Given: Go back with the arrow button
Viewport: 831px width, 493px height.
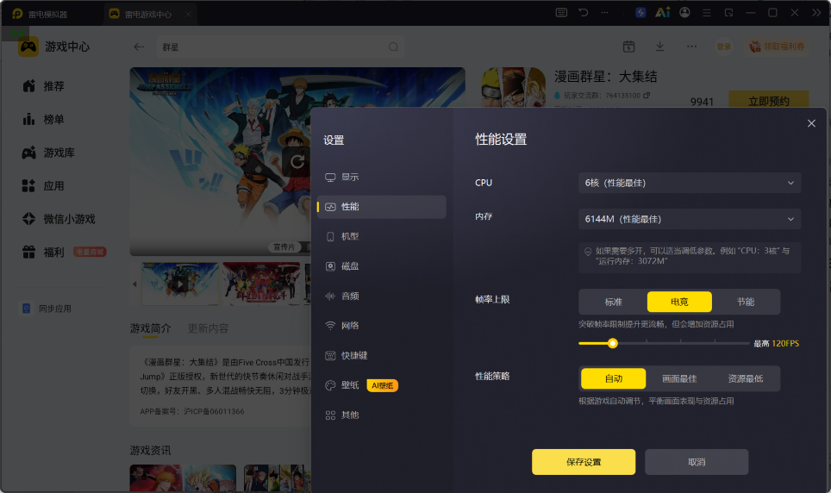Looking at the screenshot, I should coord(139,47).
